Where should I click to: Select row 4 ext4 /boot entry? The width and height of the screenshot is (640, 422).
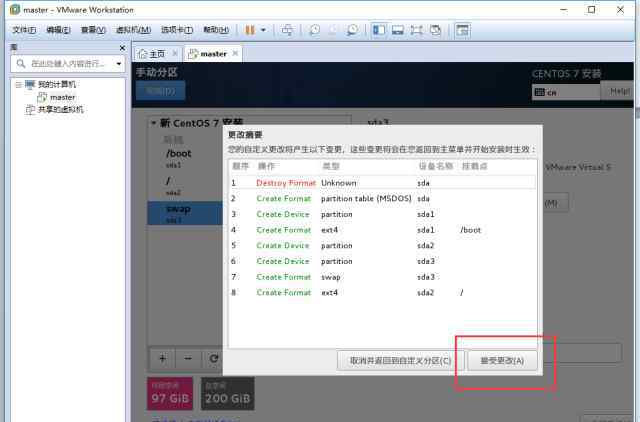click(x=382, y=230)
